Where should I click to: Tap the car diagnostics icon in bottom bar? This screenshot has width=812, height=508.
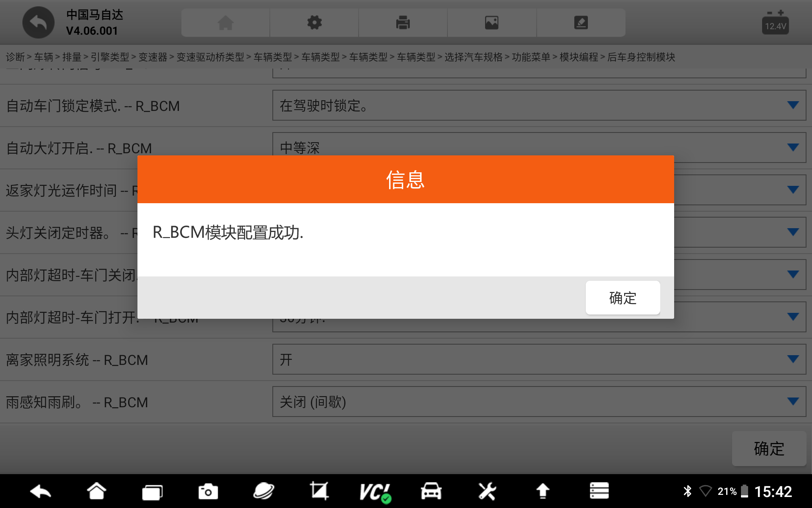[431, 491]
